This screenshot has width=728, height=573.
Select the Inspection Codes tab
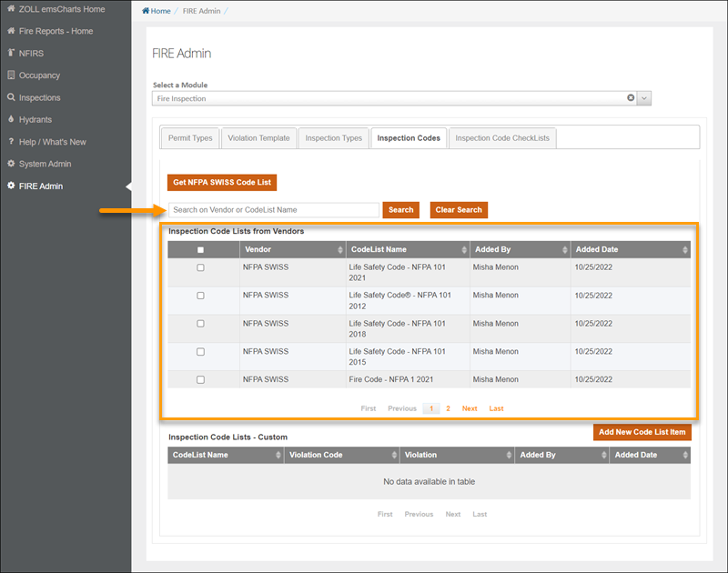(409, 138)
